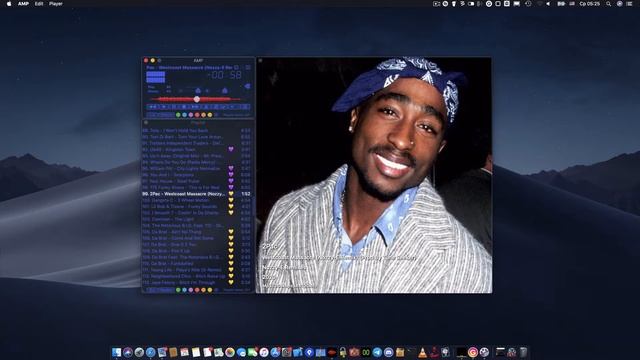Open Notification Center from the menu bar
Screen dimensions: 640x360
pyautogui.click(x=629, y=4)
